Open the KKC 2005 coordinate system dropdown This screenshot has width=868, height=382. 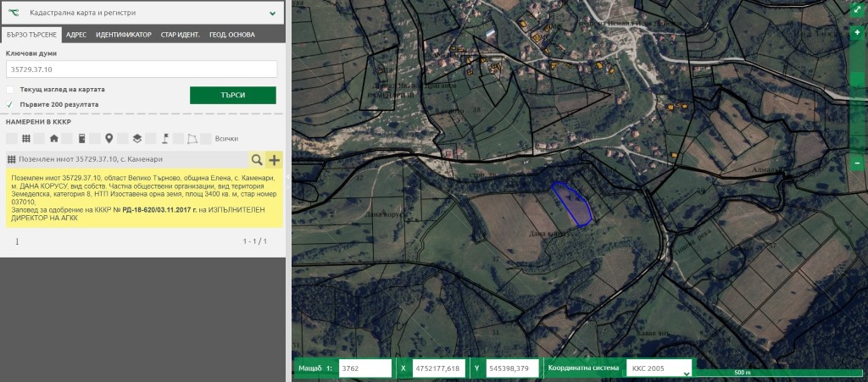[659, 368]
